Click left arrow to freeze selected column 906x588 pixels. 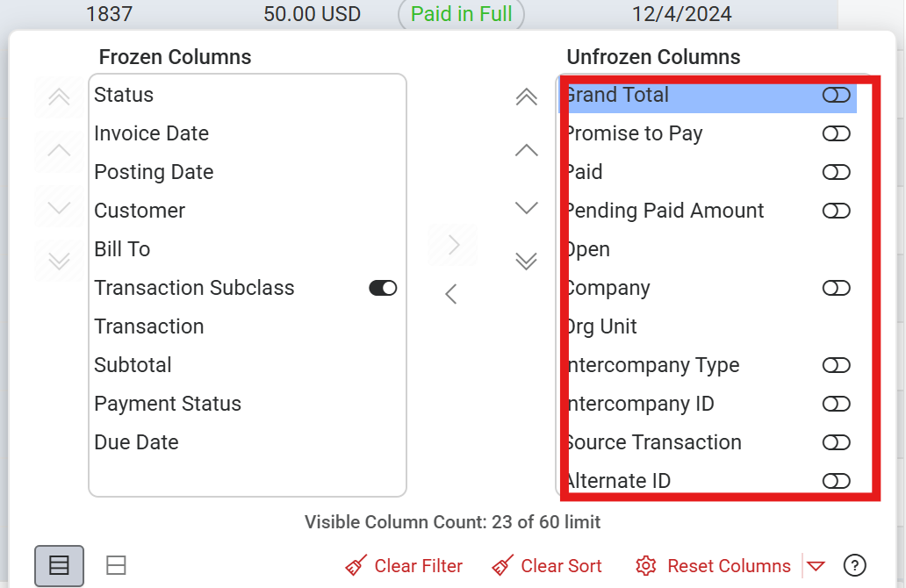pyautogui.click(x=451, y=294)
